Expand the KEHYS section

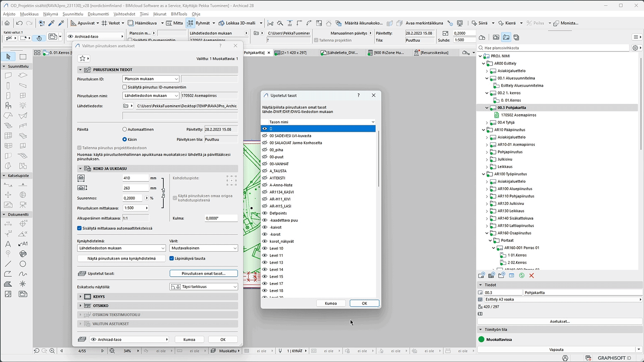(x=80, y=297)
